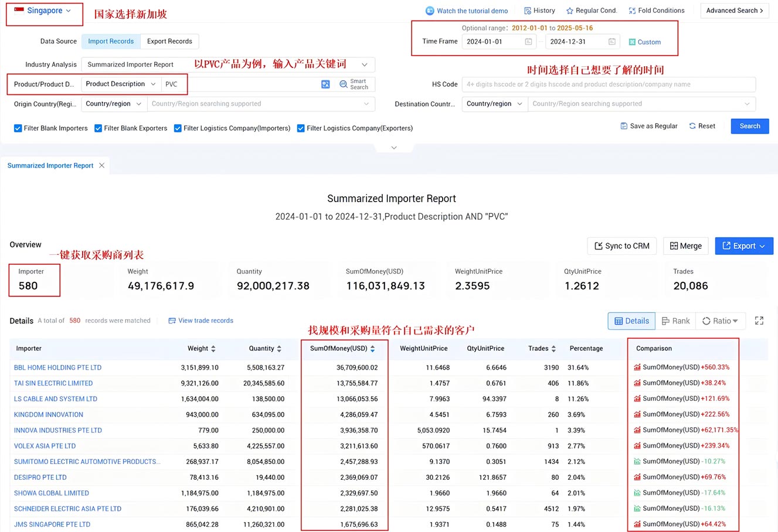This screenshot has width=778, height=532.
Task: Close the Summarized Importer Report tab
Action: coord(102,166)
